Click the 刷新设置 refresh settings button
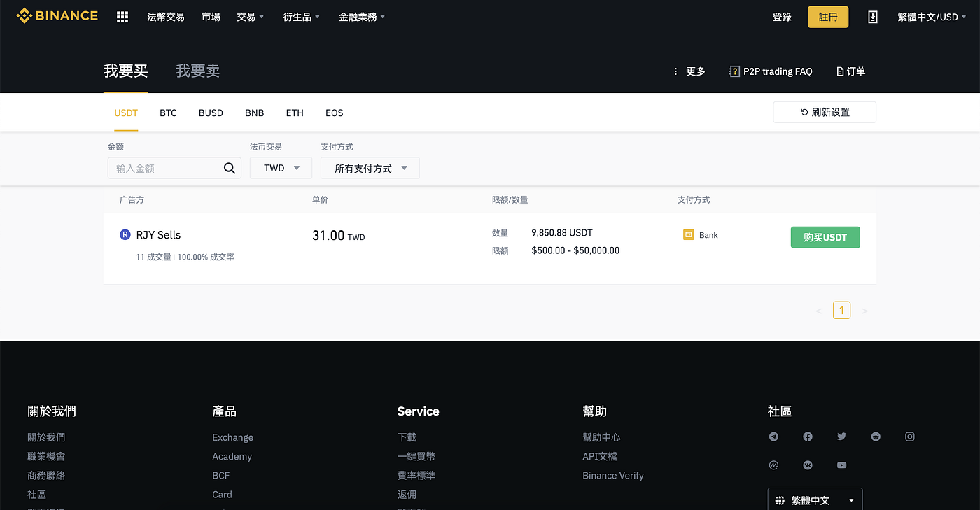Screen dimensions: 980x510 pos(825,113)
